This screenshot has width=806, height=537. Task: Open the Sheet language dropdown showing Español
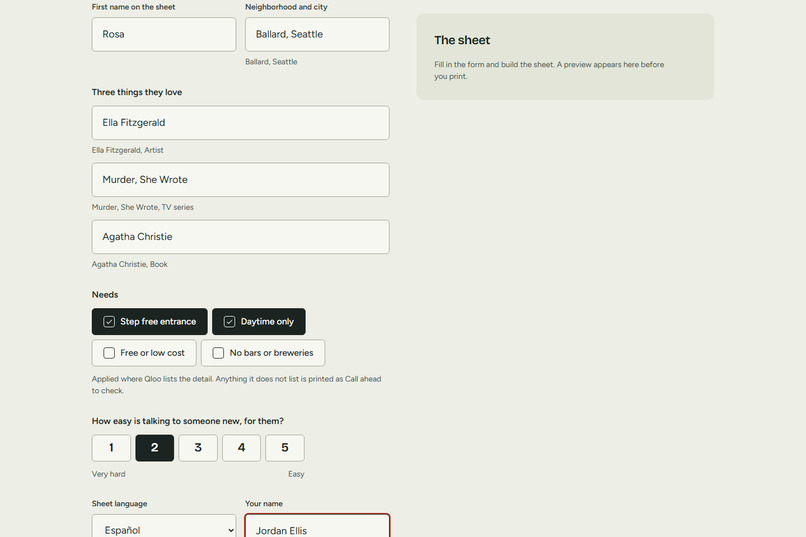tap(163, 528)
